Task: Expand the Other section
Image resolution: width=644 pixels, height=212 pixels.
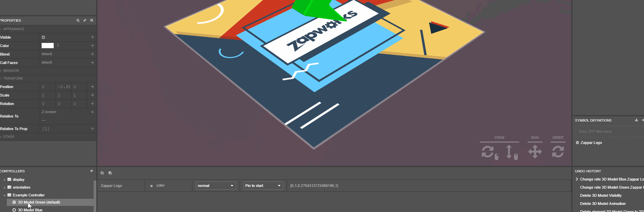Action: point(1,137)
